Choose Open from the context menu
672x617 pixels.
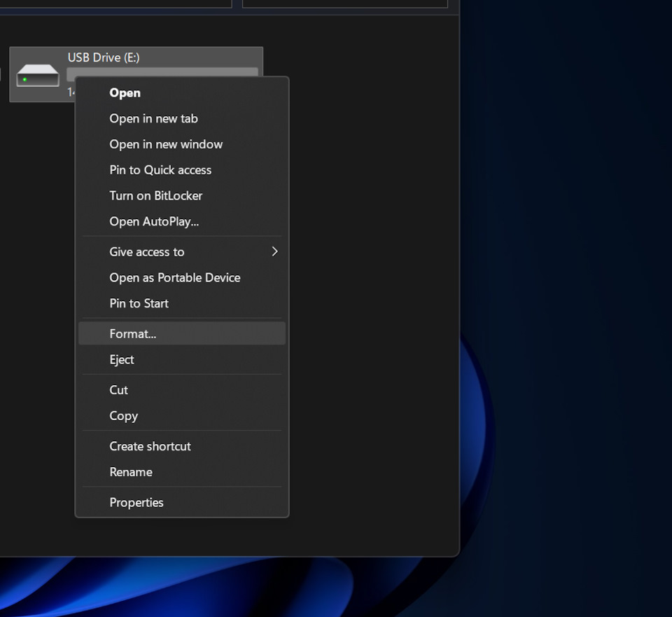coord(182,92)
